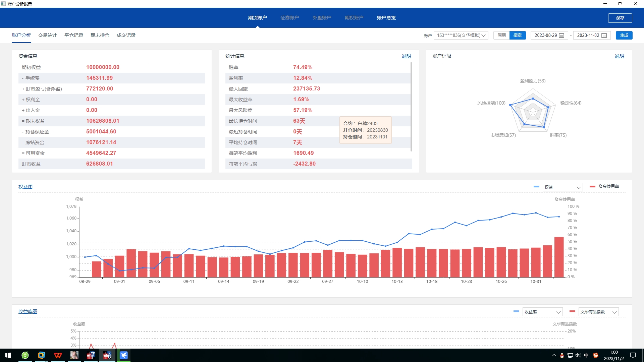Open the 文华商品指数 comparison dropdown
The image size is (644, 362).
coord(598,312)
